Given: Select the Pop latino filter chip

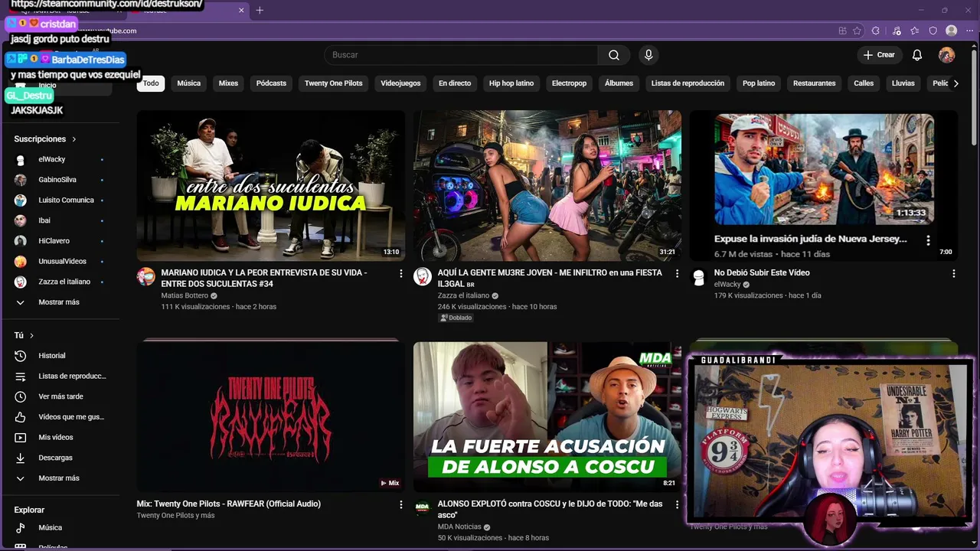Looking at the screenshot, I should point(759,83).
